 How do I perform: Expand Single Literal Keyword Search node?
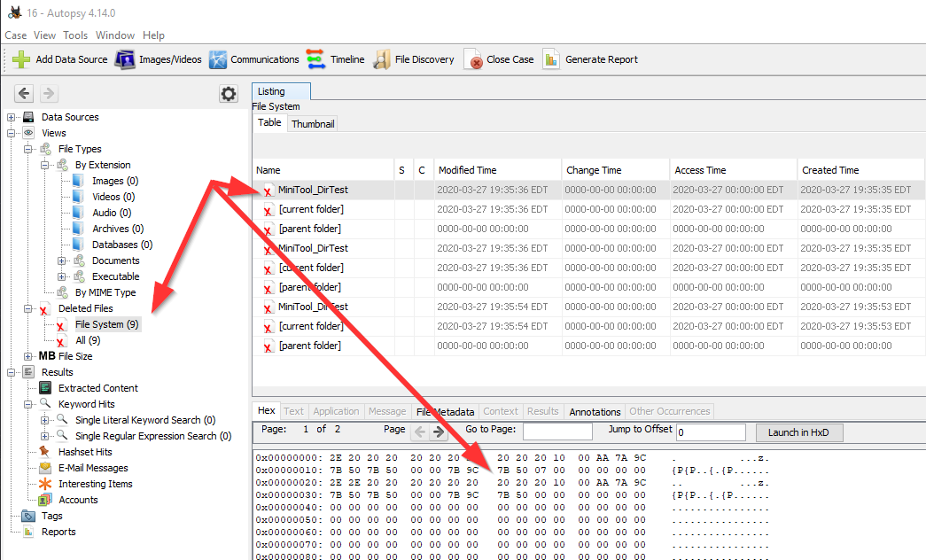[44, 421]
